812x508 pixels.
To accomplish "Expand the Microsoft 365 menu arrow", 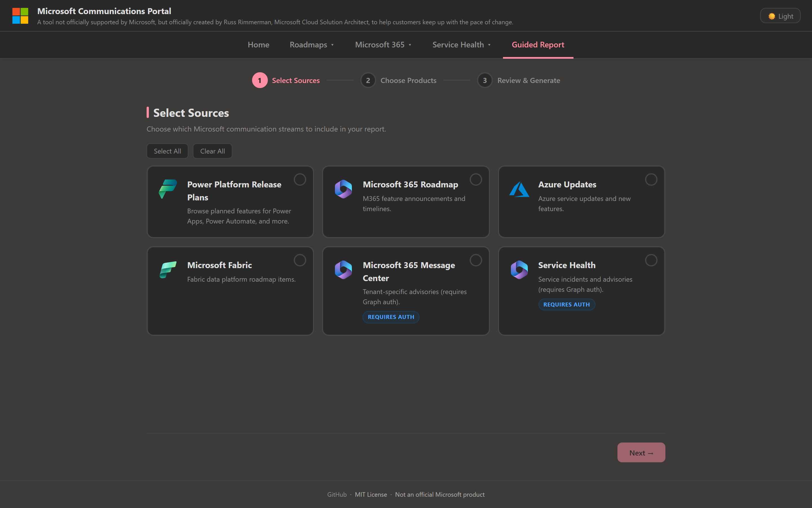I will [410, 45].
